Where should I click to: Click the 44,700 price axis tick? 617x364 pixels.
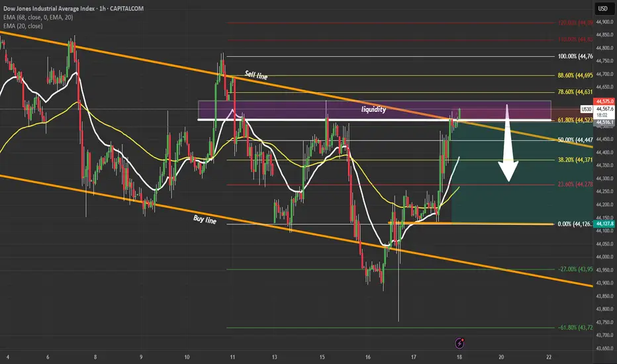pos(605,74)
